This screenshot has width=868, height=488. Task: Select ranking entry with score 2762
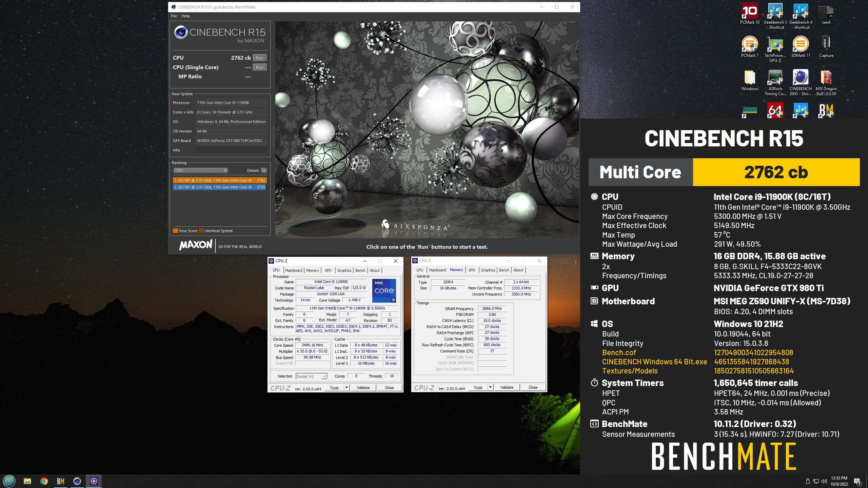point(219,180)
